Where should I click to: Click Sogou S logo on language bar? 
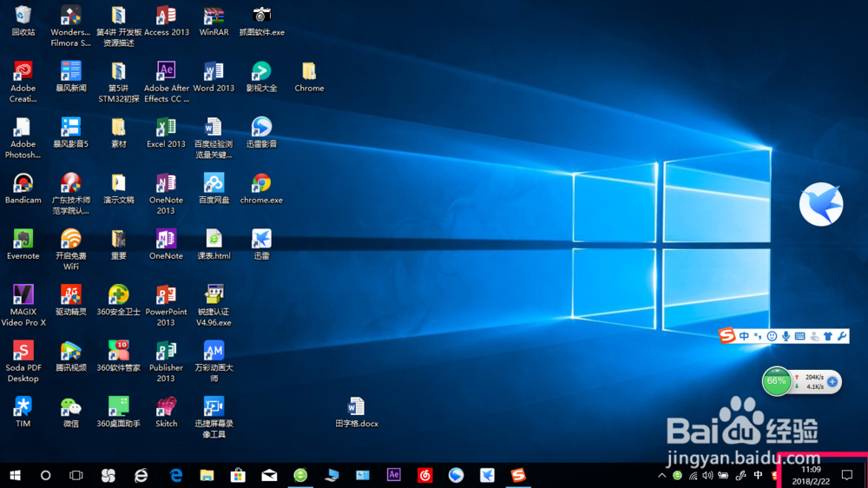pyautogui.click(x=727, y=335)
